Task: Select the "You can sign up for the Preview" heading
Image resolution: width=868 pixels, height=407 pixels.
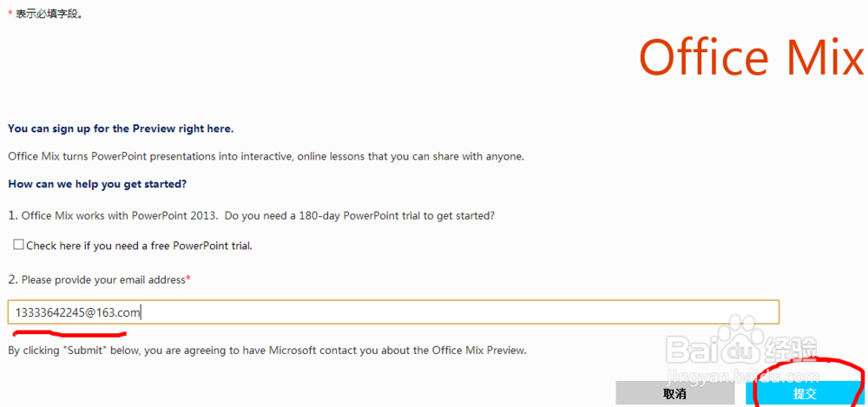Action: click(x=121, y=128)
